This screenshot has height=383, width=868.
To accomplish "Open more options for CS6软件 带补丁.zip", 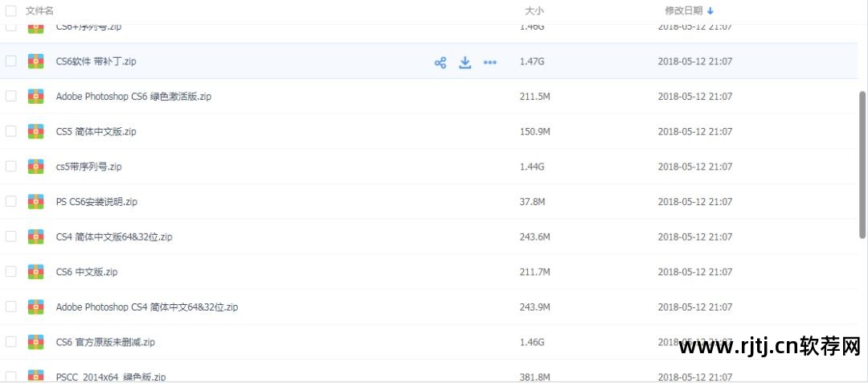I will 490,62.
